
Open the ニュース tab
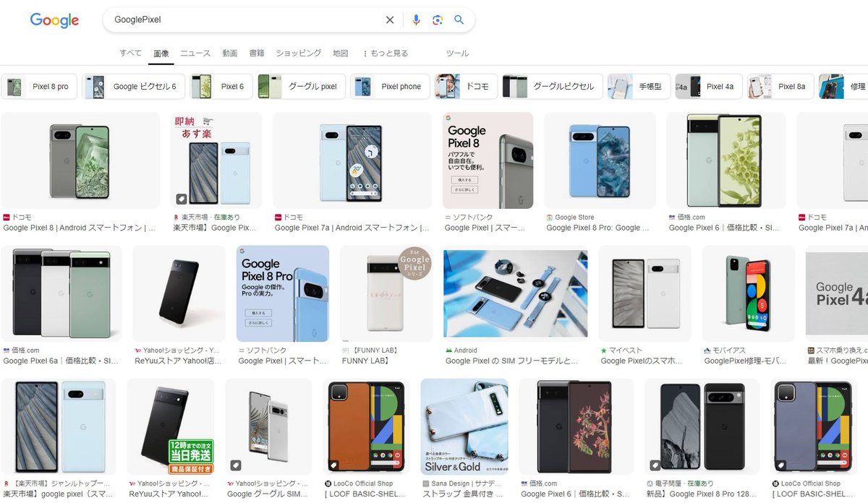coord(195,53)
